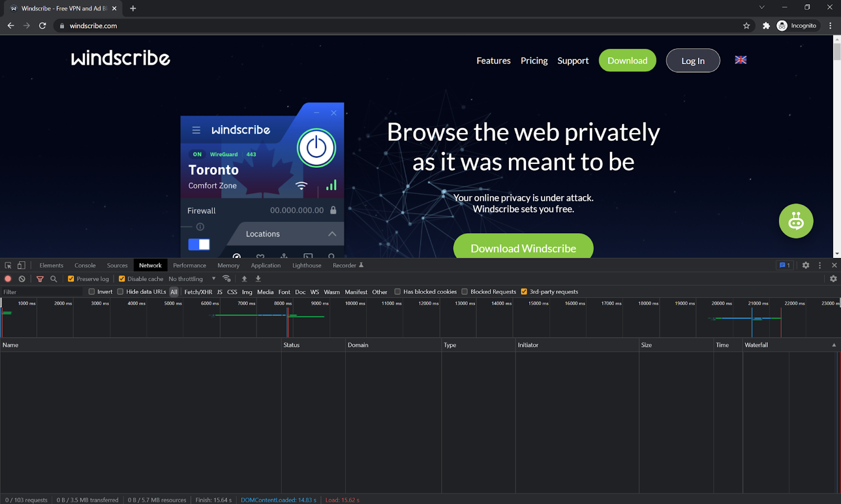Open the Performance tab
The image size is (841, 504).
[x=190, y=265]
